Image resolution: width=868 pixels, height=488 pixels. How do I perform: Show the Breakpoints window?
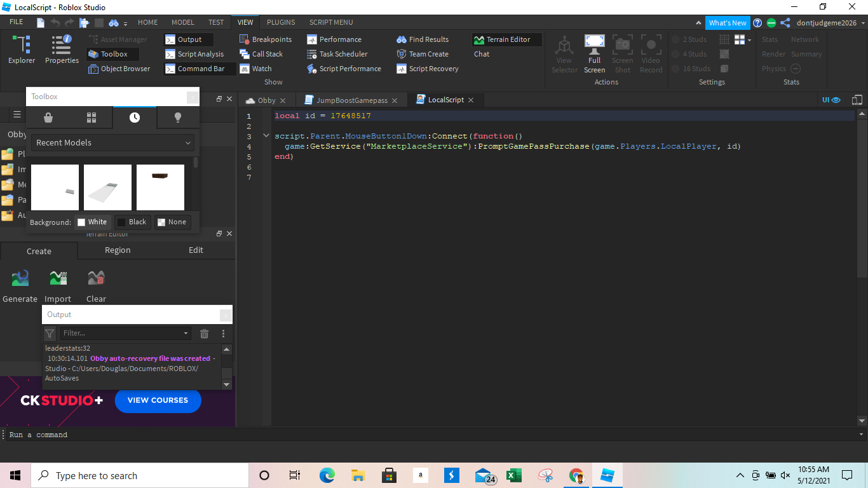pyautogui.click(x=266, y=39)
